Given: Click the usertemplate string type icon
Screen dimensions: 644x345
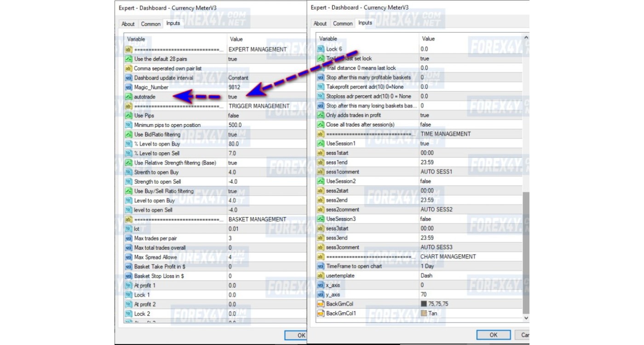Looking at the screenshot, I should point(321,276).
